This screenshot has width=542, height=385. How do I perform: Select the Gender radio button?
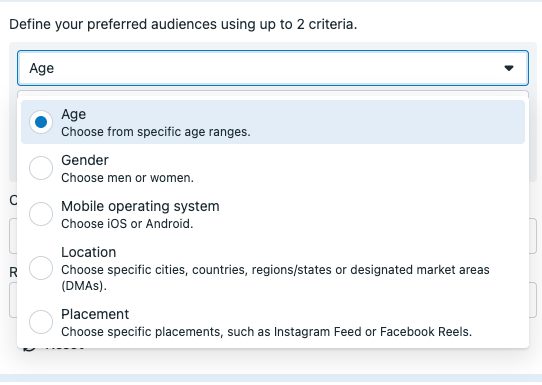click(x=41, y=168)
